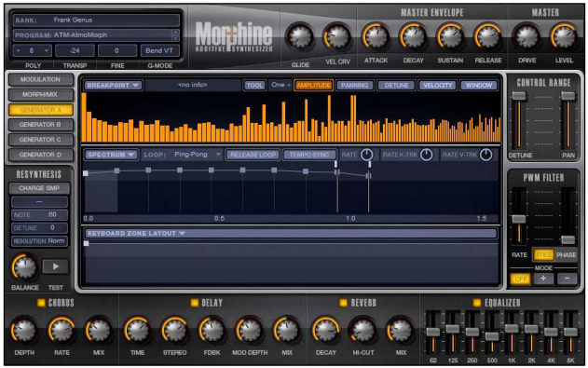Click the Master Level knob
Image resolution: width=588 pixels, height=368 pixels.
[564, 36]
